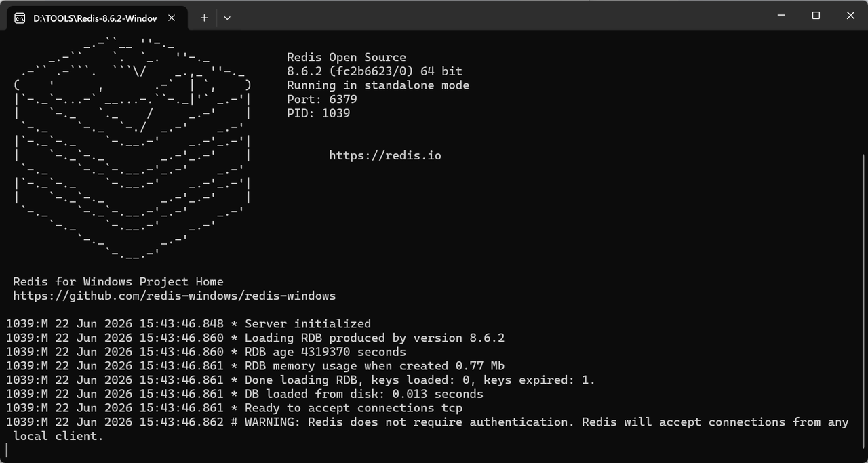Click the cursor on the empty prompt line
Image resolution: width=868 pixels, height=463 pixels.
pos(7,450)
